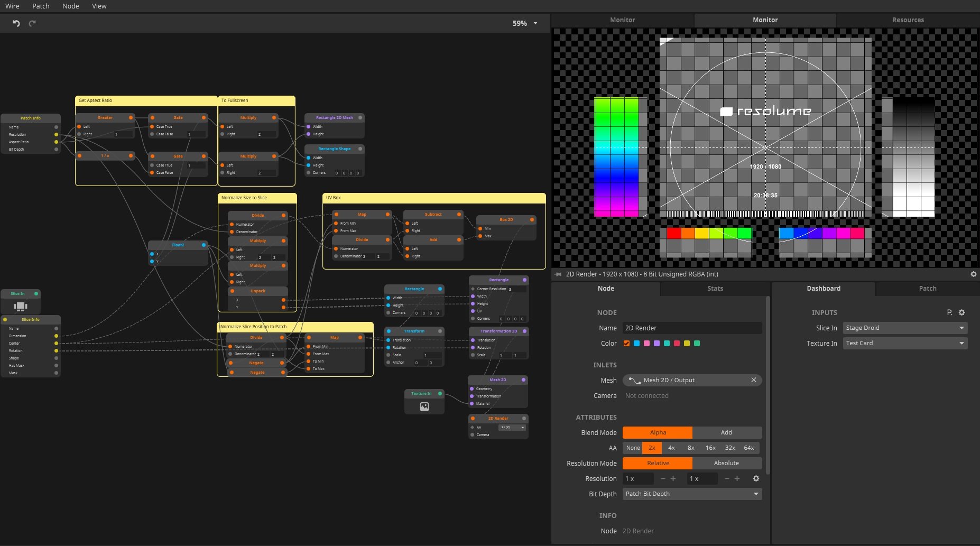The width and height of the screenshot is (980, 546).
Task: Click the Slice In node icon
Action: (x=20, y=306)
